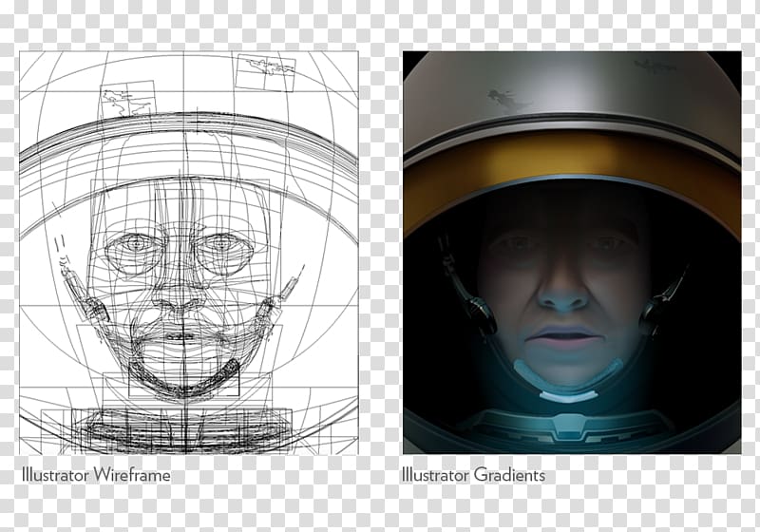760x532 pixels.
Task: Click the Illustrator Wireframe astronaut drawing
Action: [x=189, y=253]
